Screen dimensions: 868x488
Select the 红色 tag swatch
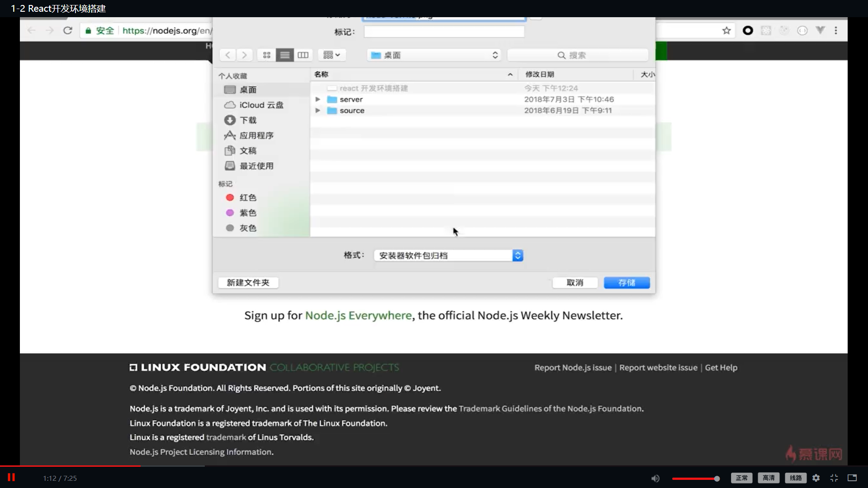(x=230, y=197)
